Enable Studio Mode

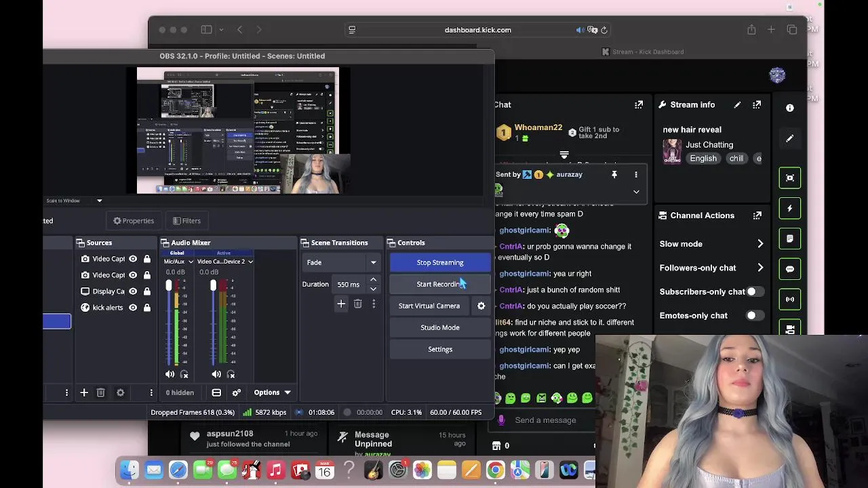[x=440, y=327]
